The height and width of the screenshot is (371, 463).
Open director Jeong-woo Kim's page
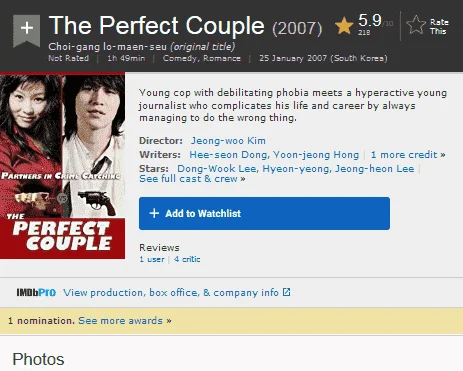228,141
